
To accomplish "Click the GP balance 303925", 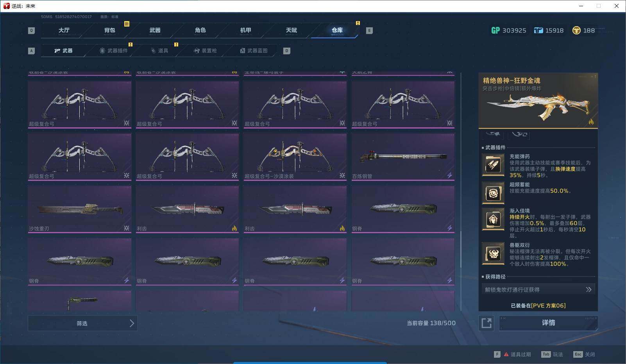I will click(514, 30).
